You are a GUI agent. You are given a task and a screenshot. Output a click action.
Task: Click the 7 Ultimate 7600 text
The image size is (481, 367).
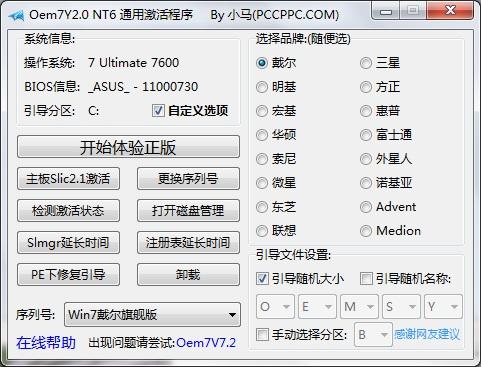(134, 63)
